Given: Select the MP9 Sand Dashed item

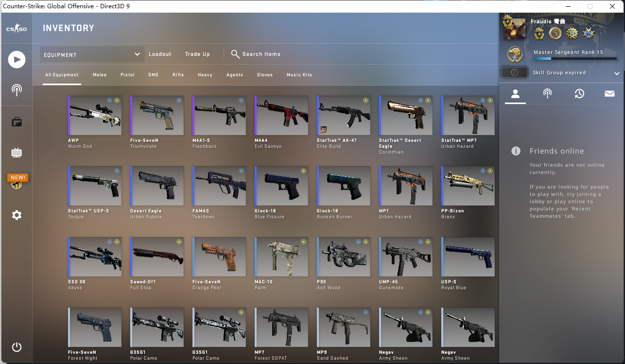Looking at the screenshot, I should tap(344, 327).
